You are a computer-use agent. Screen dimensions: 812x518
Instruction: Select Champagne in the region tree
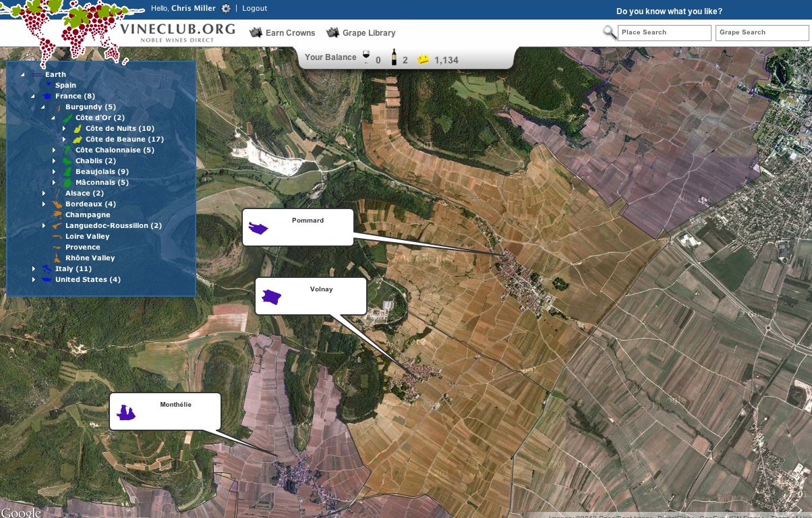click(x=88, y=215)
